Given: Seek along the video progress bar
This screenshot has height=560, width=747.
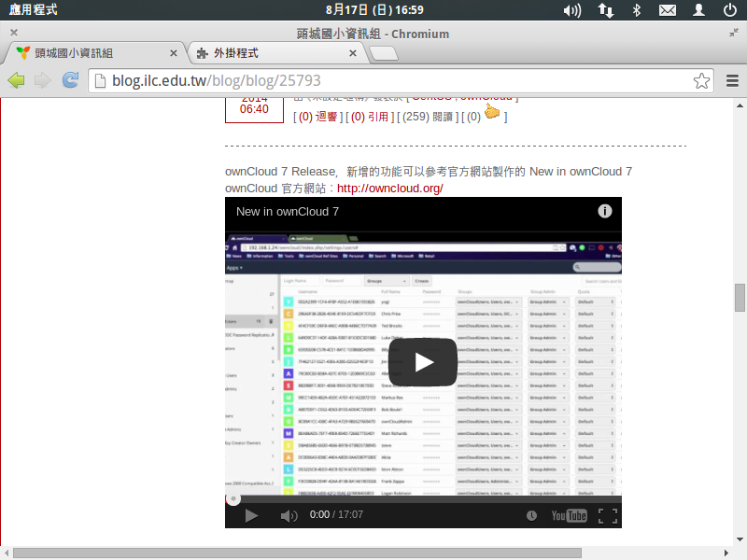Looking at the screenshot, I should coord(423,499).
